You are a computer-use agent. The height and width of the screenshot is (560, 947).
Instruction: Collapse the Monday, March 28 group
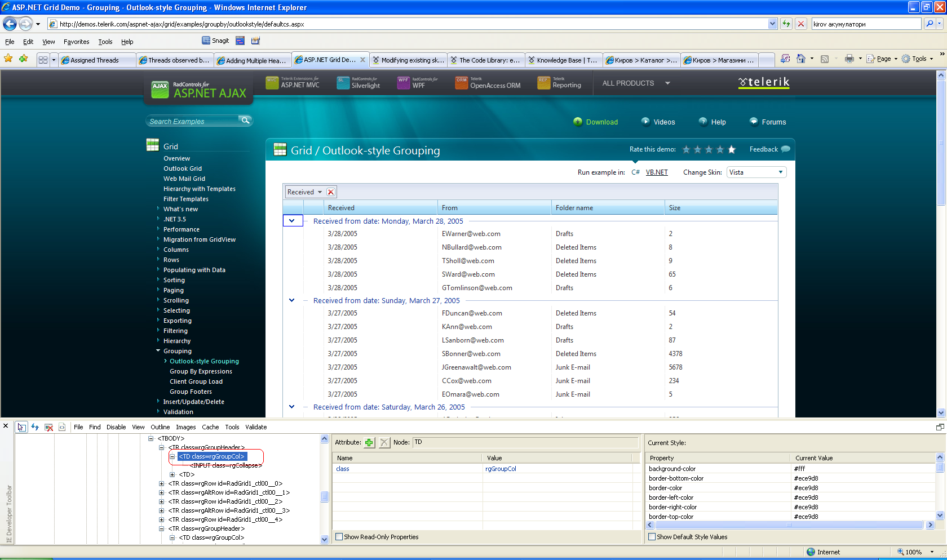tap(292, 221)
